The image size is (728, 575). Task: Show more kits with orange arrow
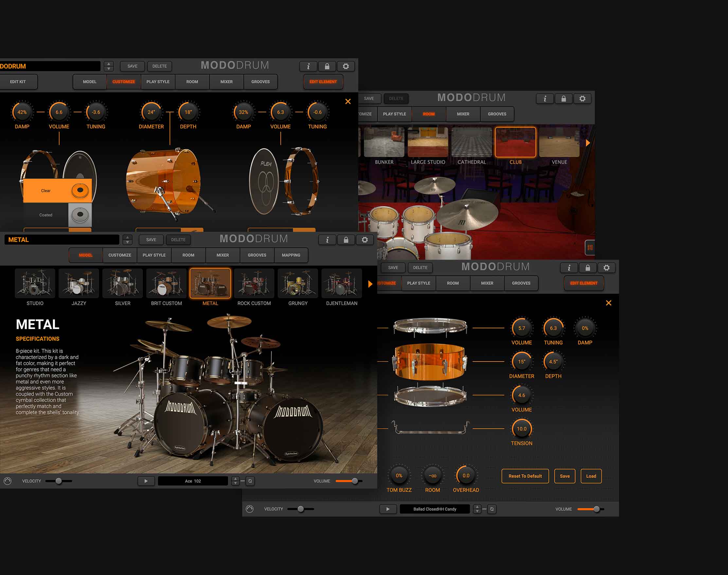pyautogui.click(x=370, y=284)
